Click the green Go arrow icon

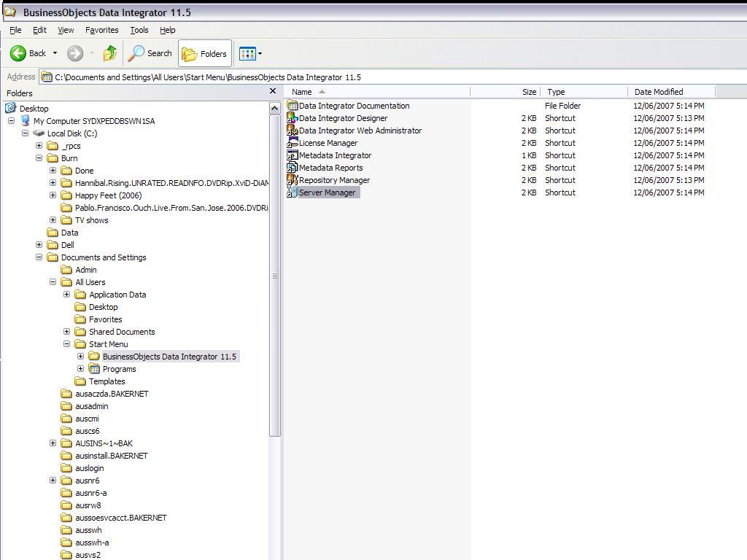click(x=110, y=53)
